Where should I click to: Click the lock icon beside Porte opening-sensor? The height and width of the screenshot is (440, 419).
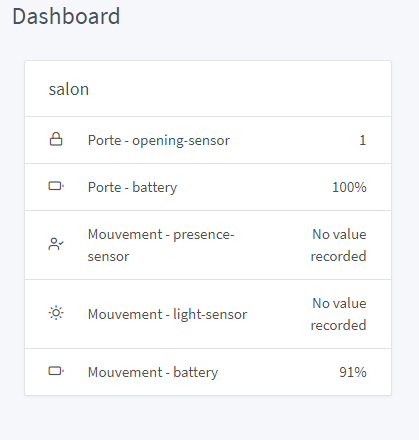pos(56,139)
